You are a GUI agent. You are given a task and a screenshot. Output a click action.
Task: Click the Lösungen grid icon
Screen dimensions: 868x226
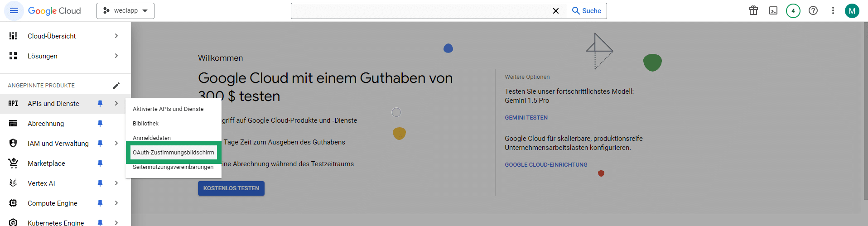click(13, 56)
